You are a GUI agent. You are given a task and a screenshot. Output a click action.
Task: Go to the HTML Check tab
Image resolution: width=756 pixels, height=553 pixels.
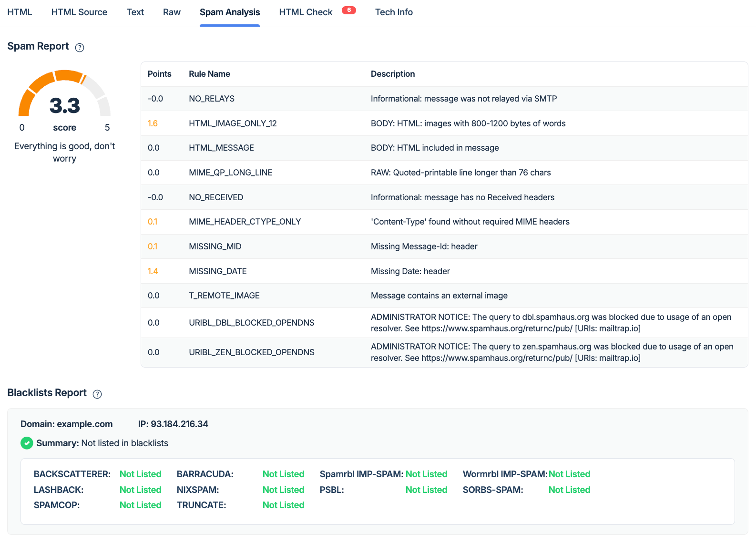pyautogui.click(x=306, y=12)
